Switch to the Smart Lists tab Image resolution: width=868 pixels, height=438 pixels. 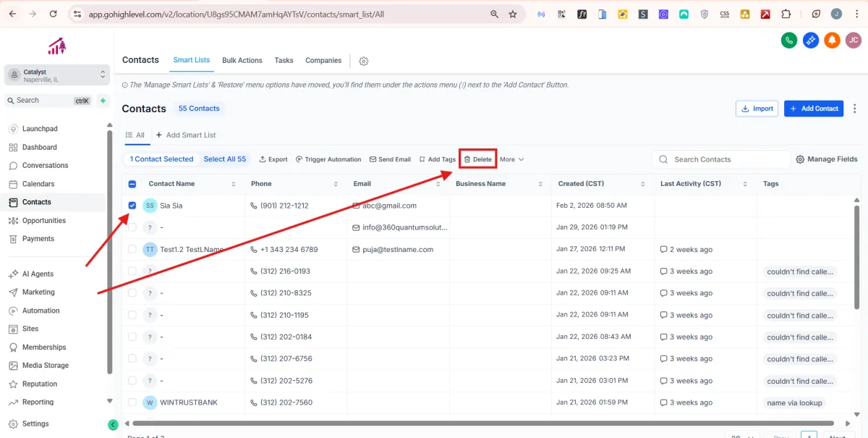point(192,60)
